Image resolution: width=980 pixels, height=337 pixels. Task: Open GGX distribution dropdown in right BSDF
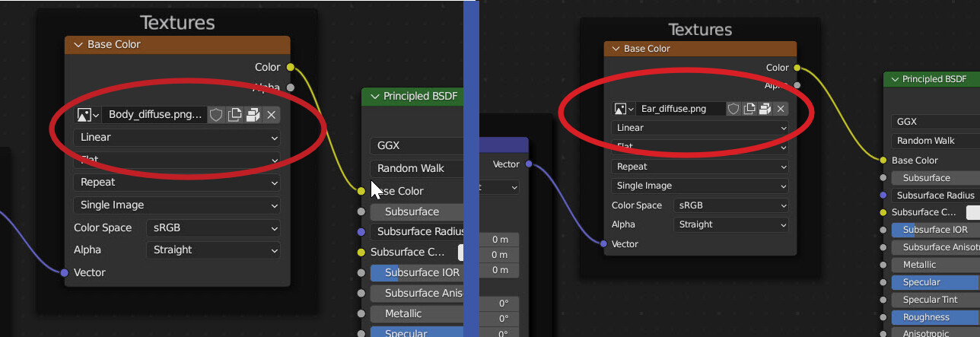click(x=936, y=122)
